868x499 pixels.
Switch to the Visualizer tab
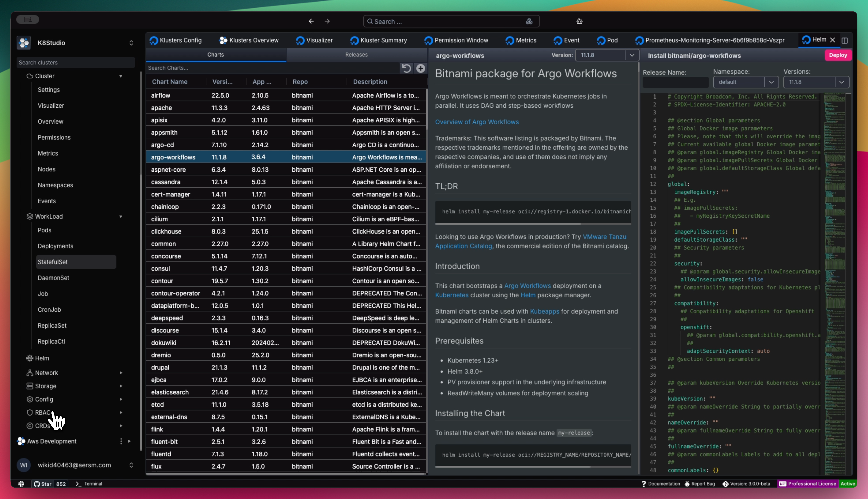(314, 40)
